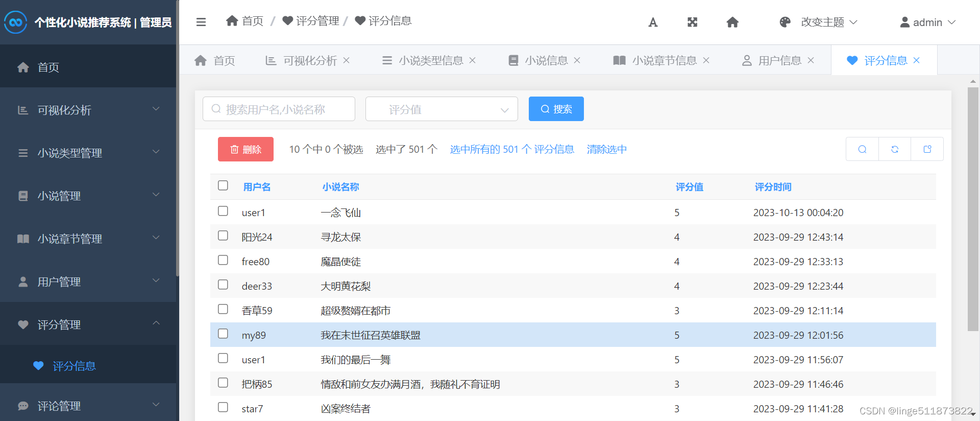
Task: Switch to the 小说章节信息 tab
Action: pyautogui.click(x=661, y=60)
